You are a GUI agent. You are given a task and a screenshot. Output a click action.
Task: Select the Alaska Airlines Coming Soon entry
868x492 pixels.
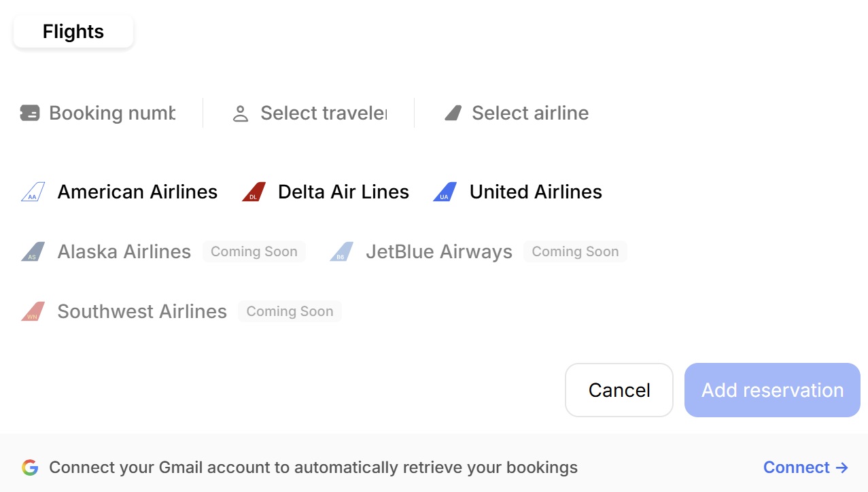click(x=124, y=252)
